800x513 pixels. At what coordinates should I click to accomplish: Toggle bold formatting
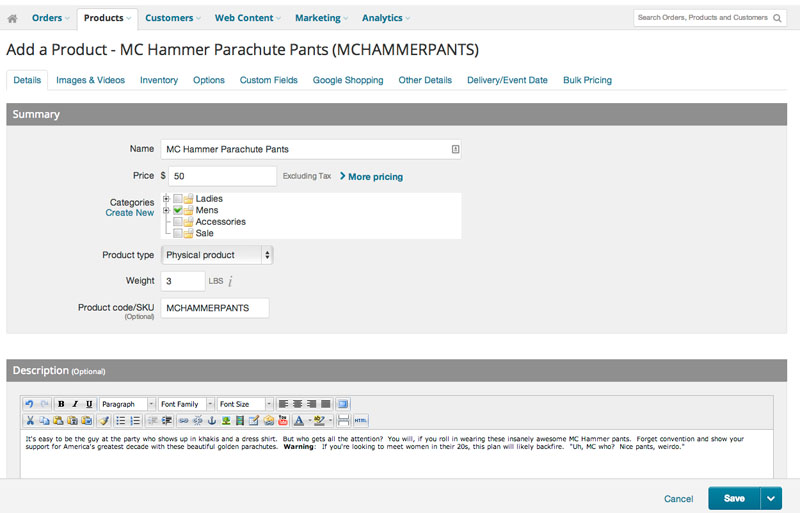tap(61, 404)
